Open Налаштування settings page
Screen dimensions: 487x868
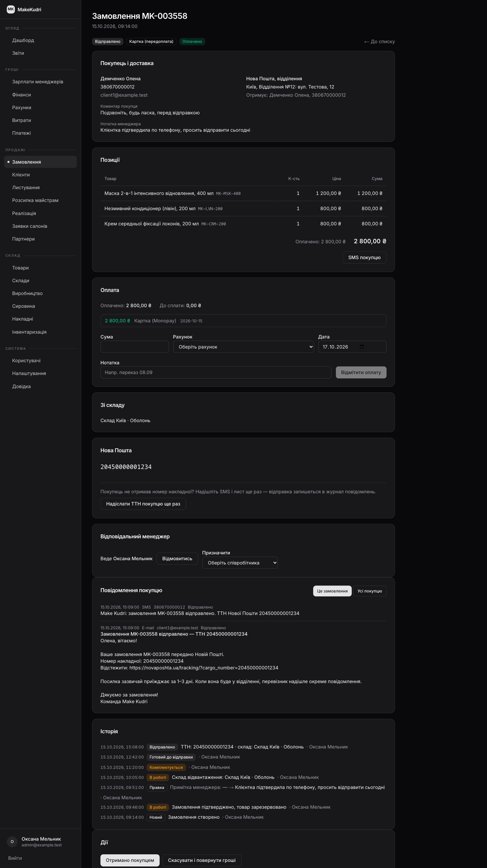pyautogui.click(x=40, y=373)
